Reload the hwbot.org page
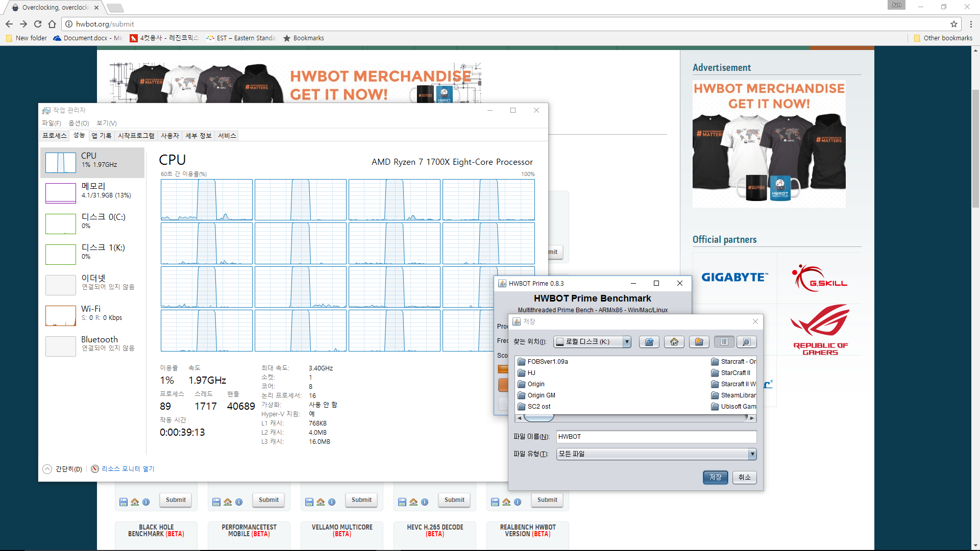The width and height of the screenshot is (980, 551). [x=38, y=24]
